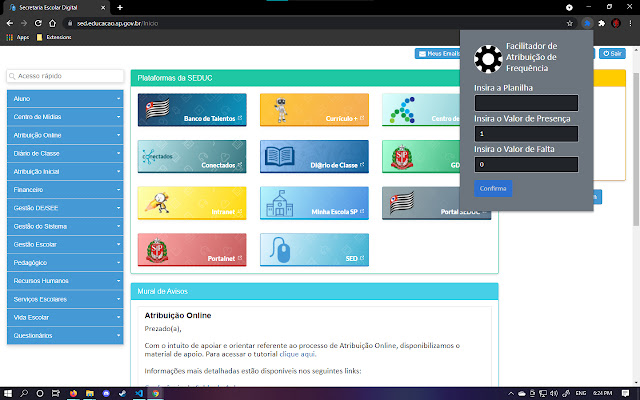
Task: Click the browser reload button
Action: 38,23
